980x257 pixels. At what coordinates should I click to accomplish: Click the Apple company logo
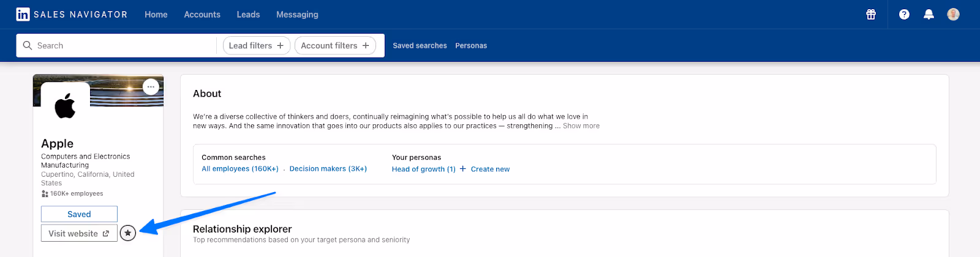pos(65,106)
